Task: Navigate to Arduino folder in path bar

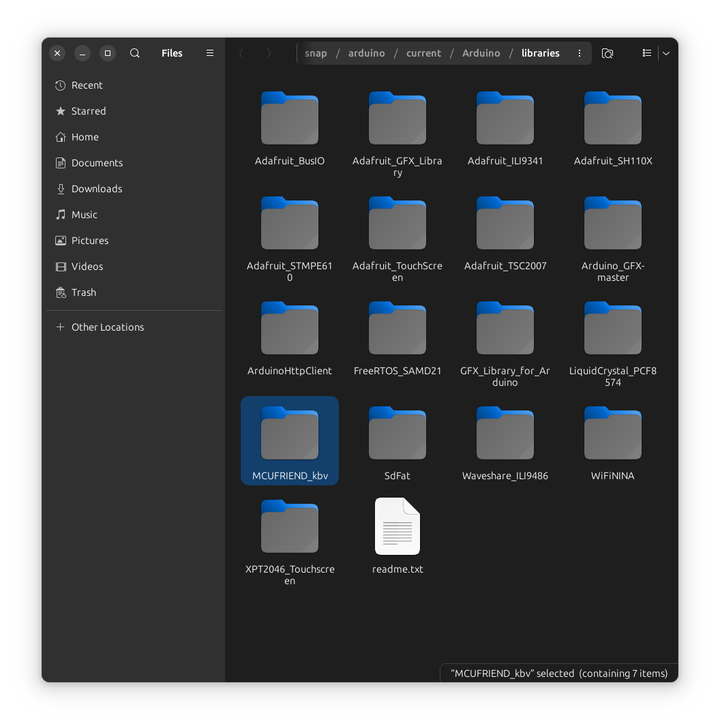Action: point(481,53)
